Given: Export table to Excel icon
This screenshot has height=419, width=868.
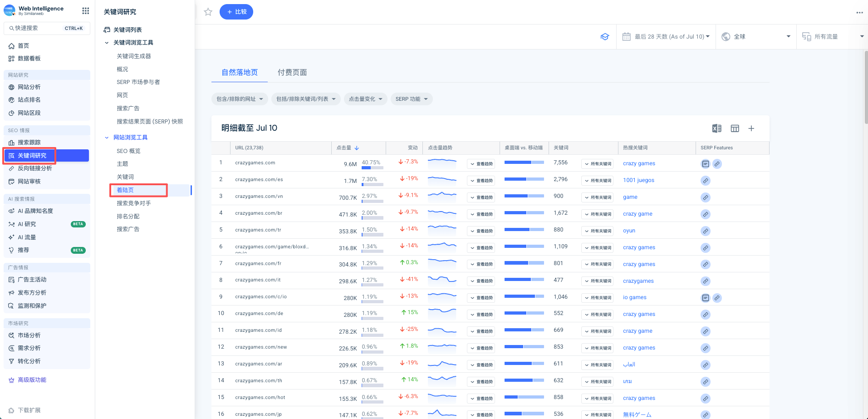Looking at the screenshot, I should 716,128.
